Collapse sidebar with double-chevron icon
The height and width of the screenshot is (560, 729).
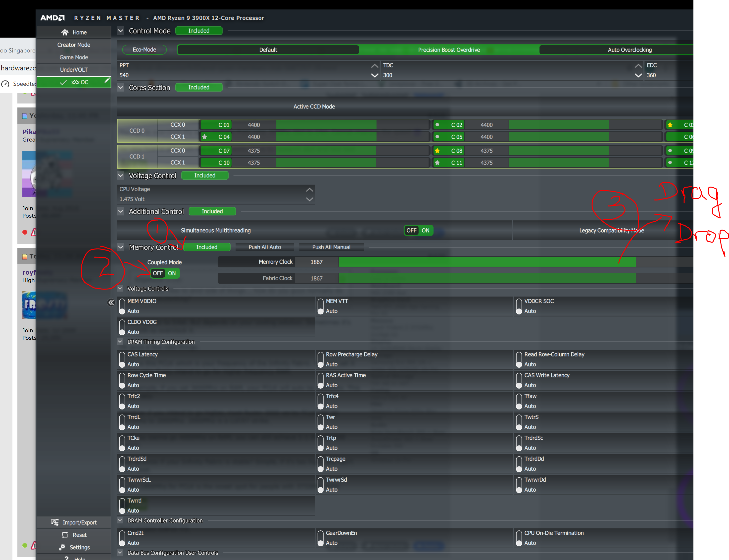(111, 303)
